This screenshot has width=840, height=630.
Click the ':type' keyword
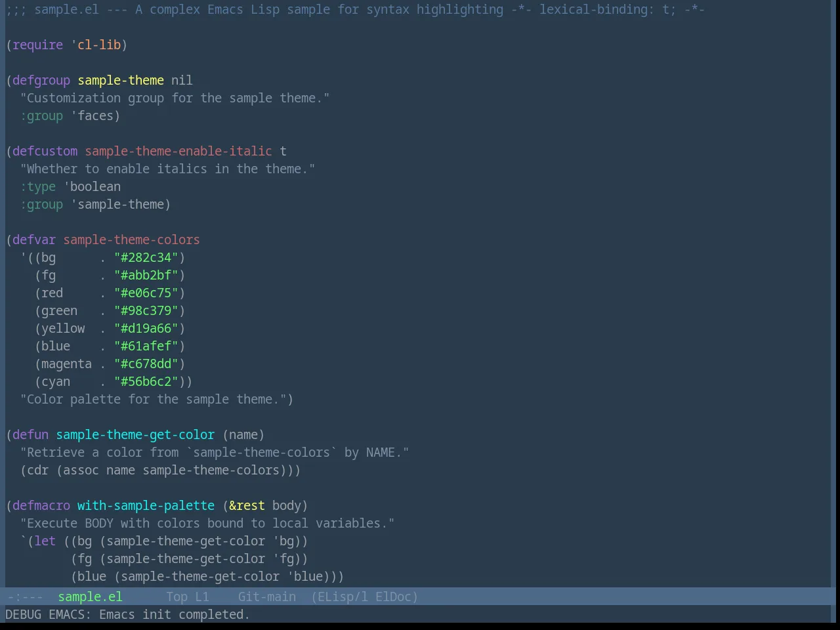pyautogui.click(x=38, y=186)
